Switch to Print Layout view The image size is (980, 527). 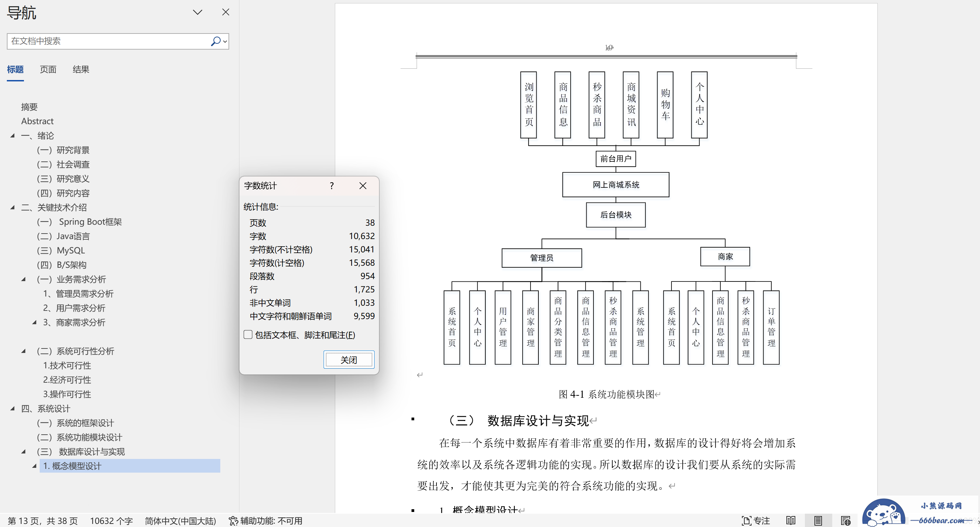coord(818,521)
